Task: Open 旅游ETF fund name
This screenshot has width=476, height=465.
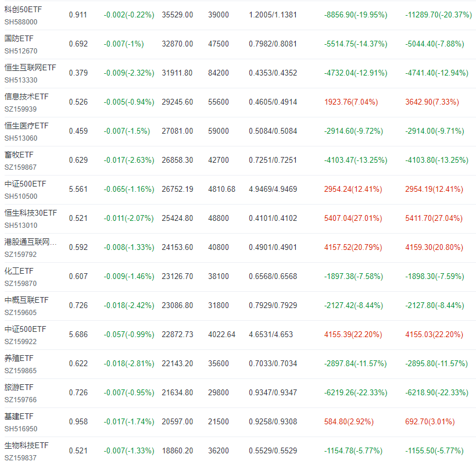Action: click(19, 388)
